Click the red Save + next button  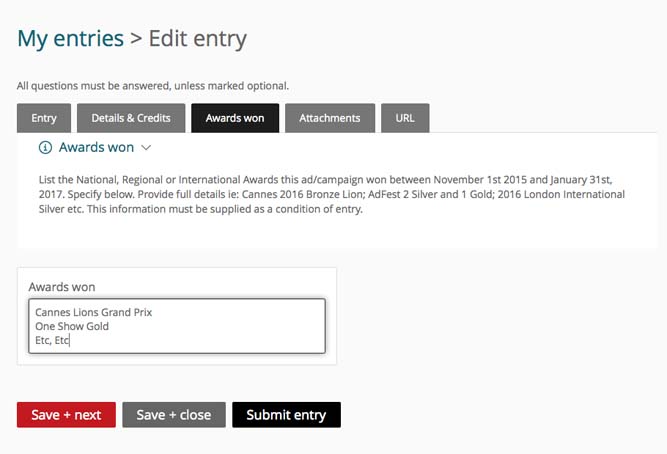pos(66,414)
